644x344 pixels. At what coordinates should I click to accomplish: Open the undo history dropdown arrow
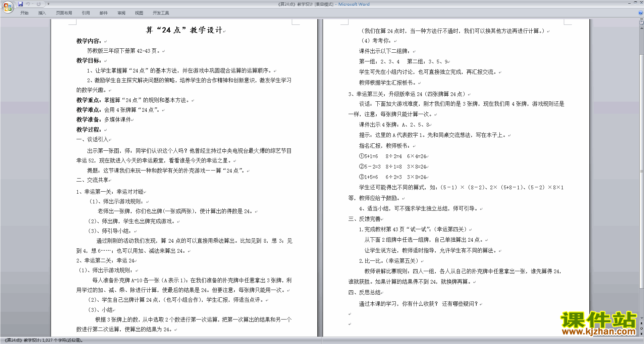[33, 4]
